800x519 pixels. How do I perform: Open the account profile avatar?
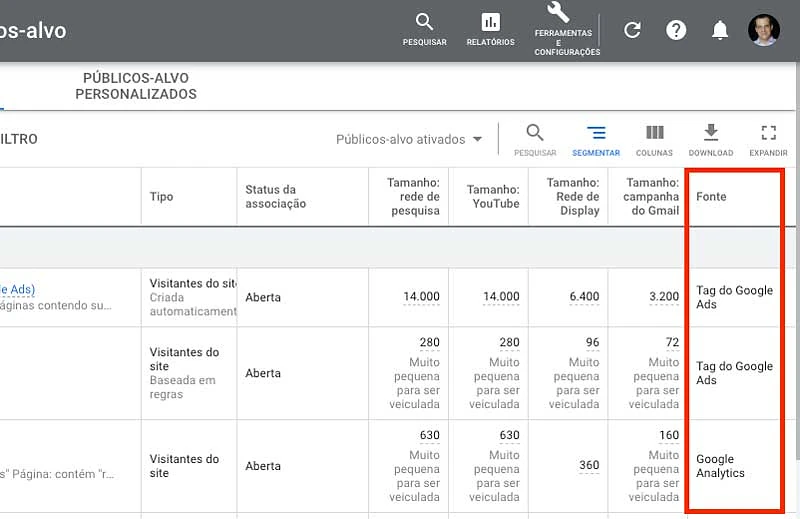point(763,30)
